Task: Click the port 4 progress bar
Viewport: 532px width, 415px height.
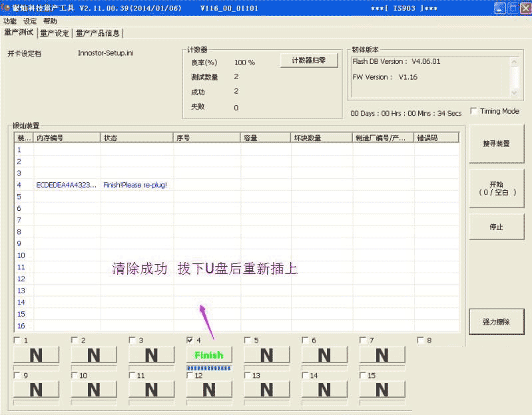Action: [x=209, y=368]
